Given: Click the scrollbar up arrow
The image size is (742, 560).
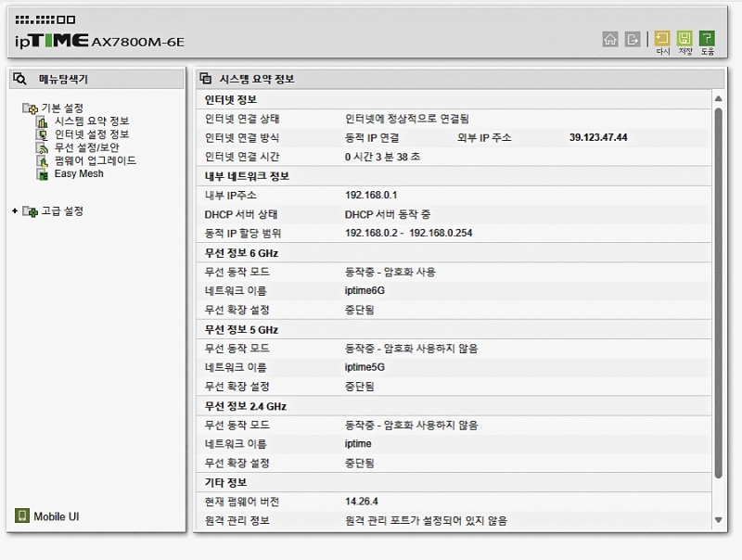Looking at the screenshot, I should tap(718, 98).
